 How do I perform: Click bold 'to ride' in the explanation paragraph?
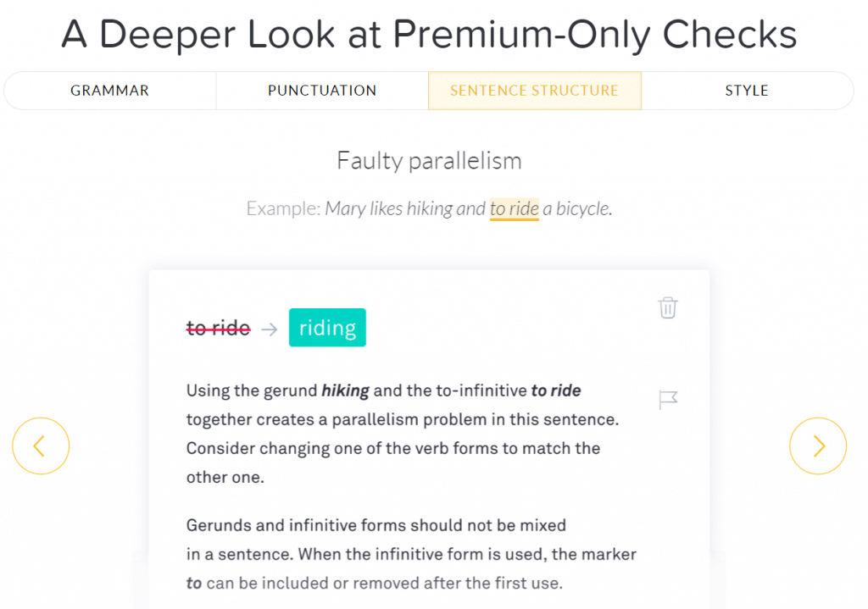pos(556,390)
